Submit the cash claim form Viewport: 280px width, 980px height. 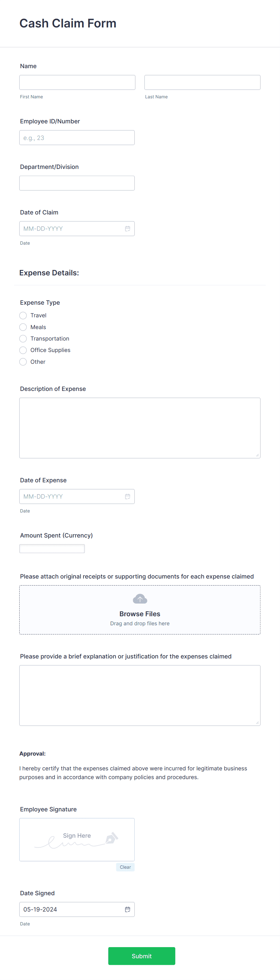coord(142,956)
